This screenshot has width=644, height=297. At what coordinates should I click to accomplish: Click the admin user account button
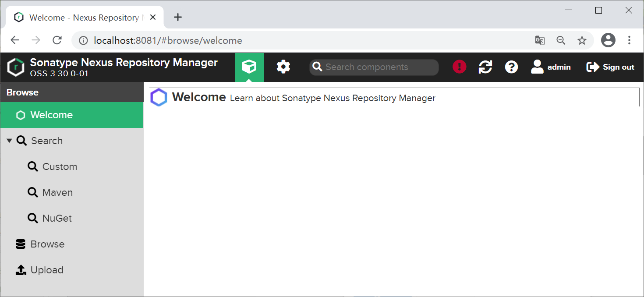(x=551, y=67)
